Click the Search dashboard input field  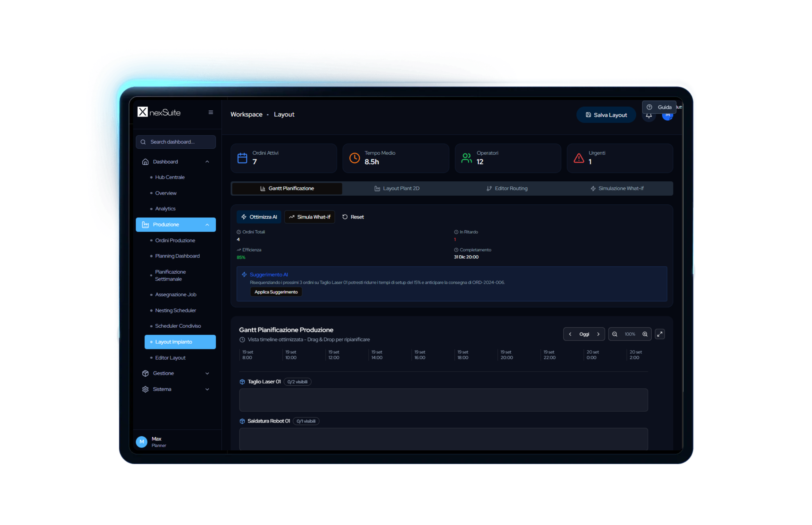[x=176, y=142]
